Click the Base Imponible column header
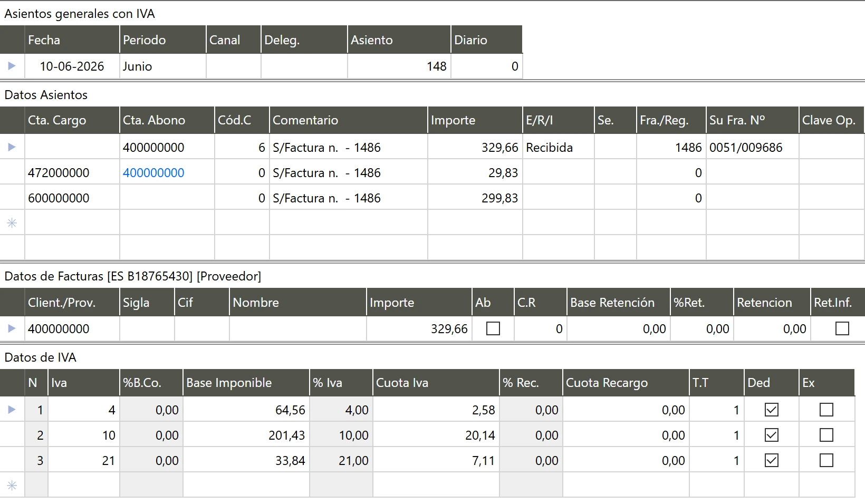 (x=246, y=382)
